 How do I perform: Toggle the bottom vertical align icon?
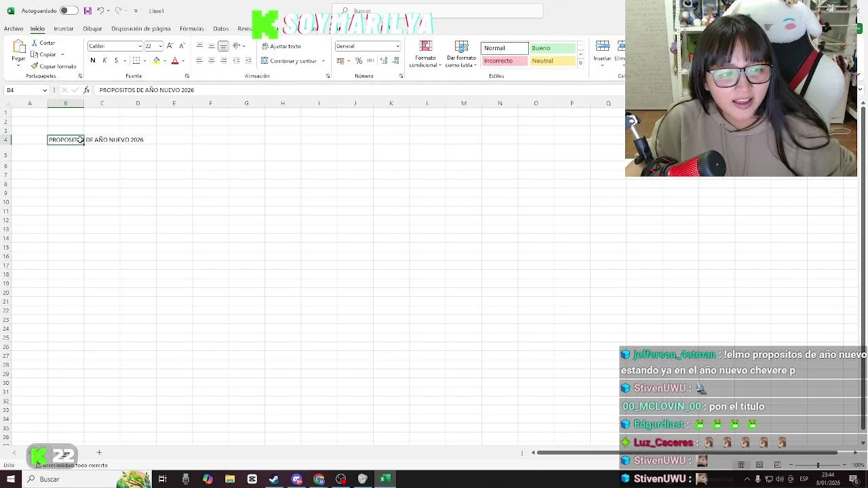(x=223, y=46)
